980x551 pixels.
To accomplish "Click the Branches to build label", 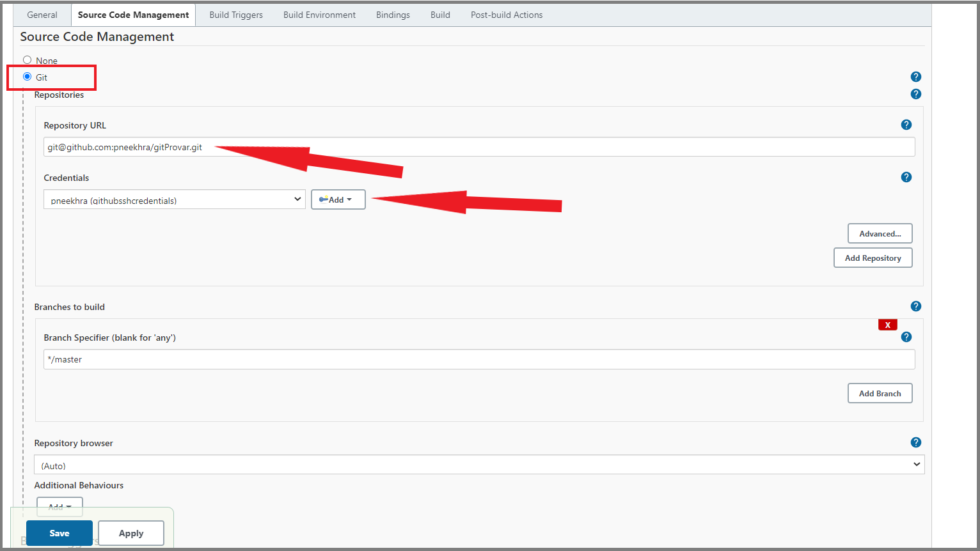I will 70,307.
